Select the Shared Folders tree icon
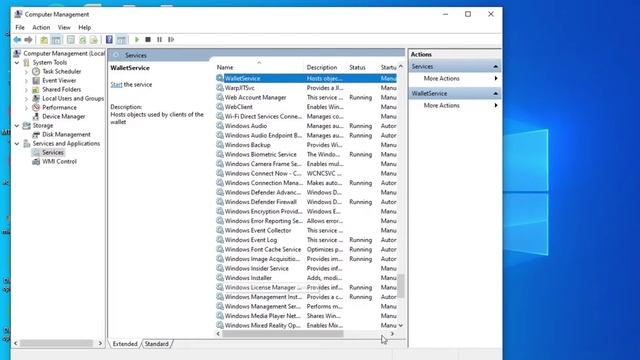The width and height of the screenshot is (640, 360). pos(36,89)
